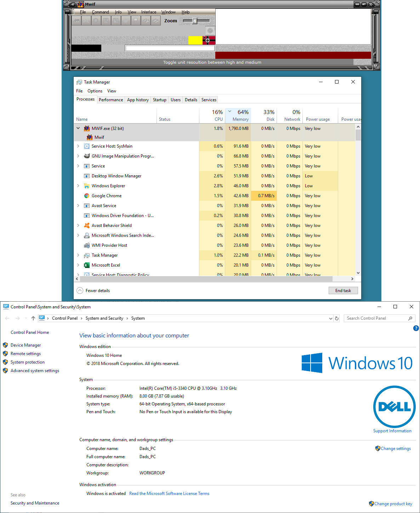
Task: Open Advanced system settings
Action: tap(35, 371)
